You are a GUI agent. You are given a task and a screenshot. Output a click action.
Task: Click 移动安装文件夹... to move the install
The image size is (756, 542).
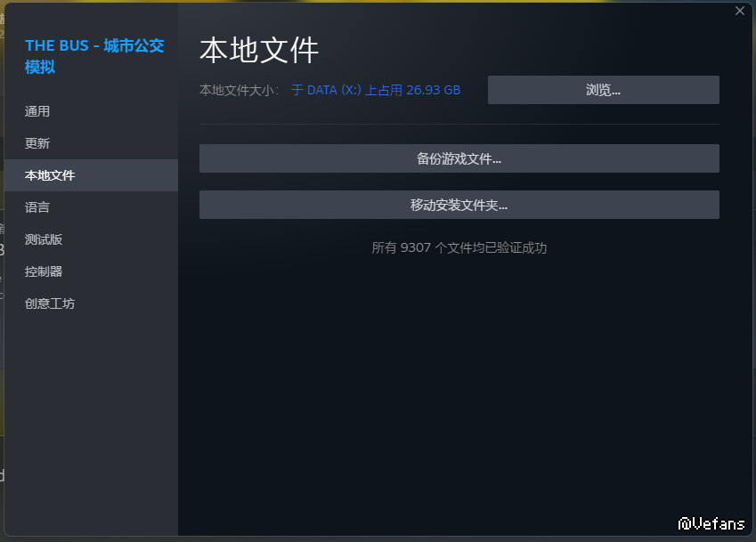pos(459,205)
